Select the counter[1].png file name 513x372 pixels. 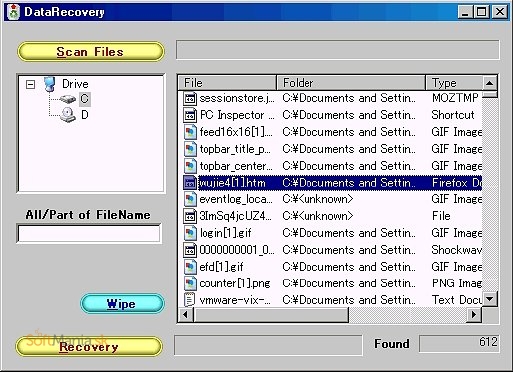235,284
